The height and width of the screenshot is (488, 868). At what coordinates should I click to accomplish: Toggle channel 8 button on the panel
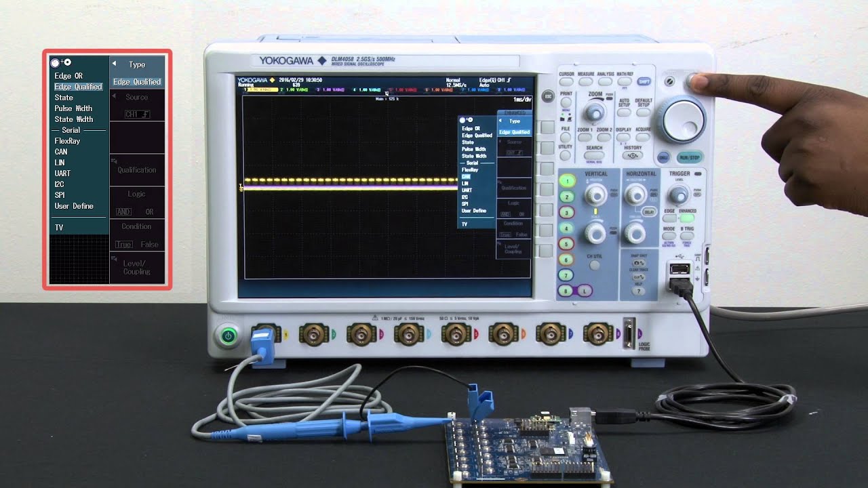pyautogui.click(x=566, y=291)
